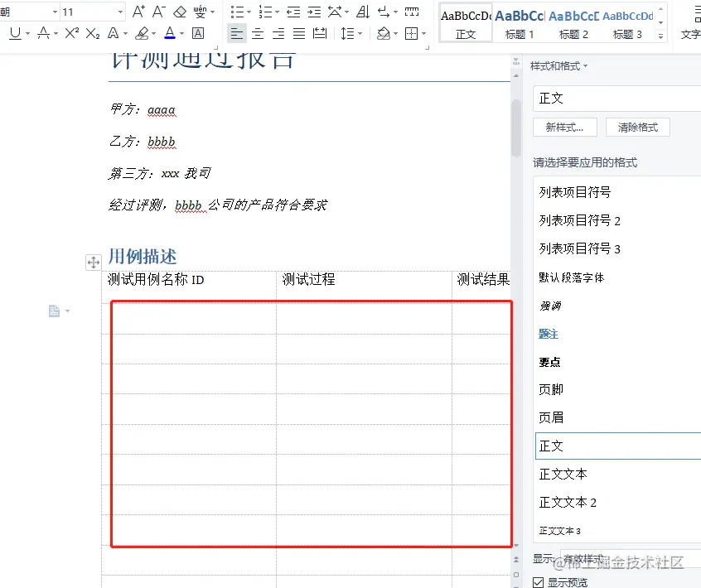Insert a bulleted list

[237, 12]
